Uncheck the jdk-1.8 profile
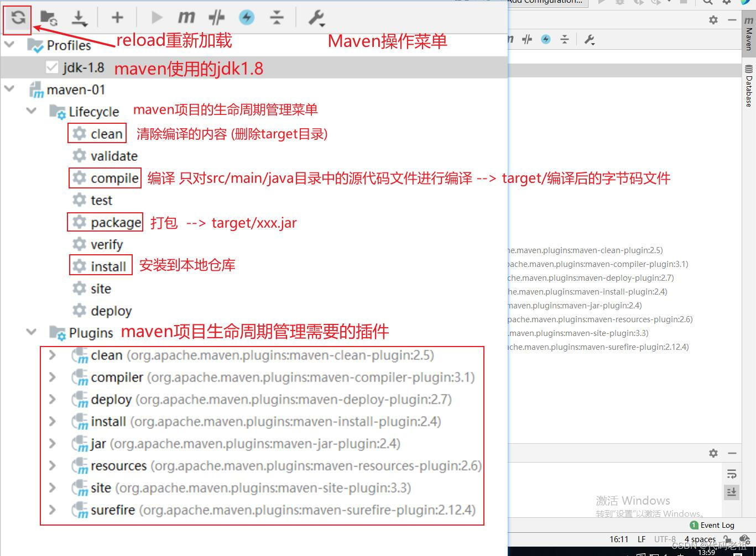Viewport: 756px width, 556px height. click(51, 67)
